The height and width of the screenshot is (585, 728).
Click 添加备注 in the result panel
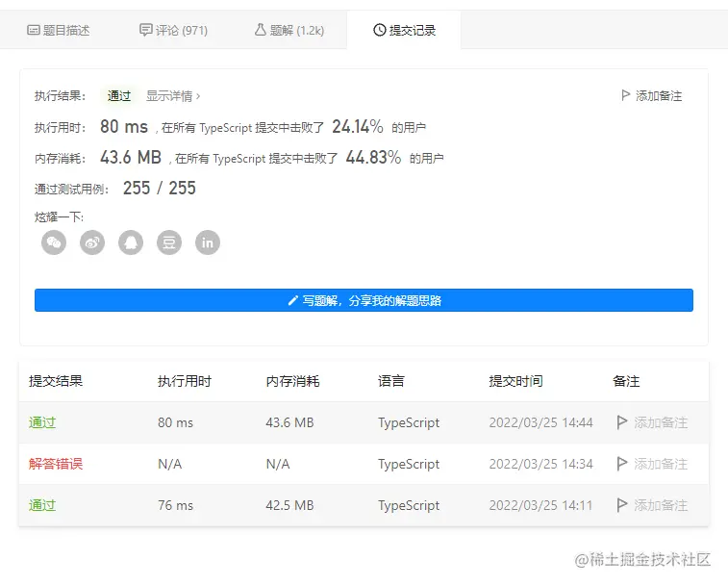pyautogui.click(x=652, y=96)
